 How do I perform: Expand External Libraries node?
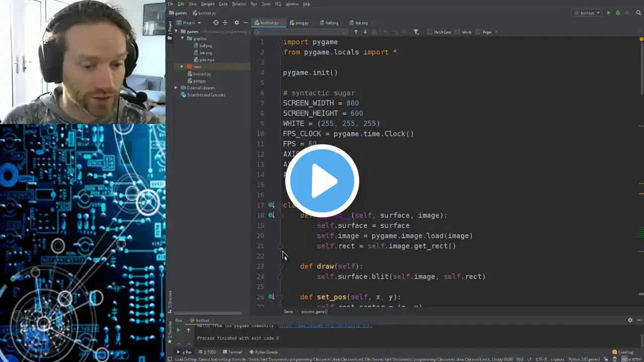point(176,88)
